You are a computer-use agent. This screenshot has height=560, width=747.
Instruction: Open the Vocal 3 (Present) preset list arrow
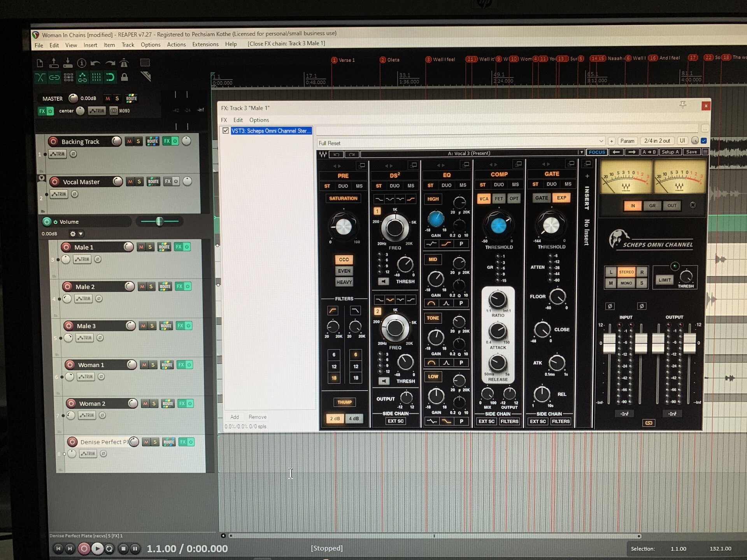(x=581, y=152)
